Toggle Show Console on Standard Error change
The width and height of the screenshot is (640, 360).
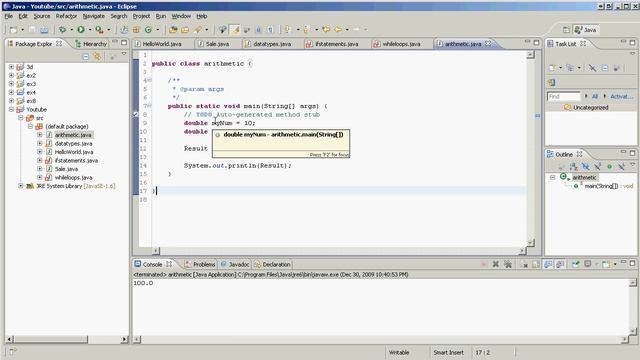point(560,264)
